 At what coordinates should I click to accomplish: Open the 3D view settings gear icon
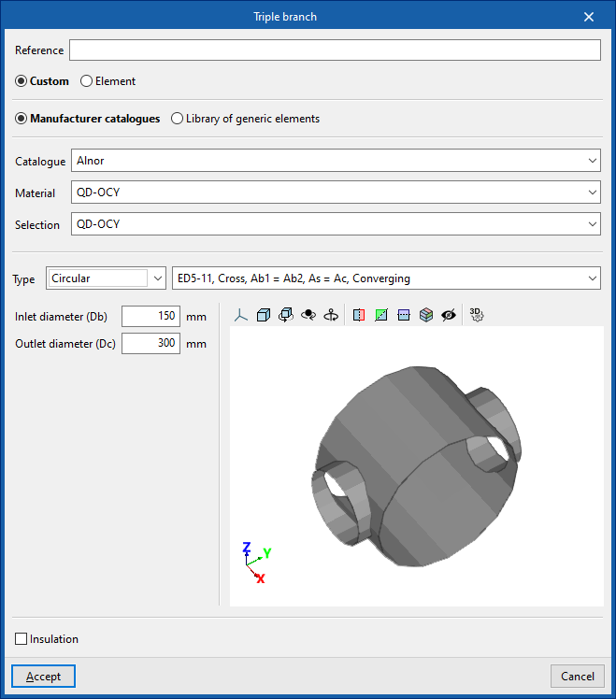[477, 315]
